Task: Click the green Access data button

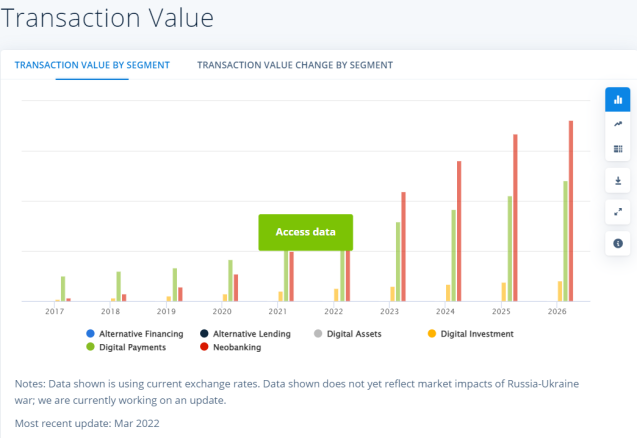Action: tap(306, 232)
